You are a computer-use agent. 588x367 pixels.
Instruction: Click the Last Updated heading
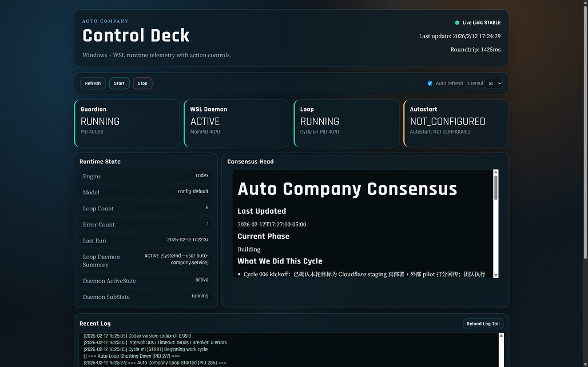click(x=262, y=211)
